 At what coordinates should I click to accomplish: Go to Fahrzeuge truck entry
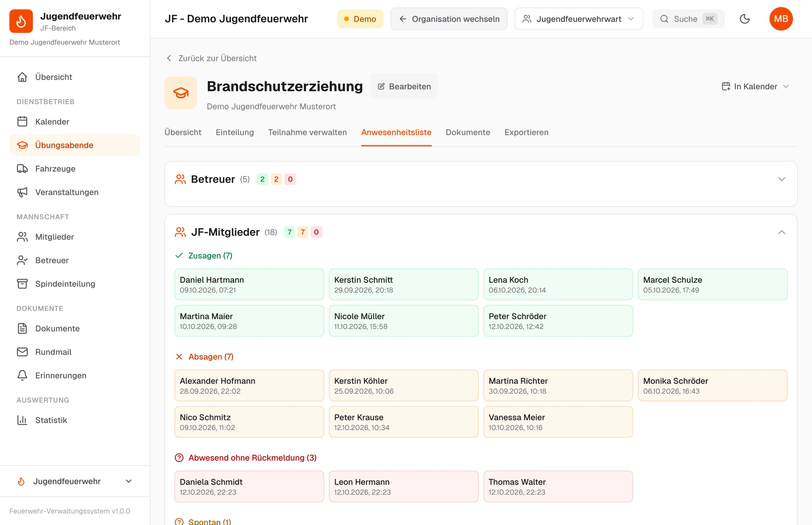(75, 169)
